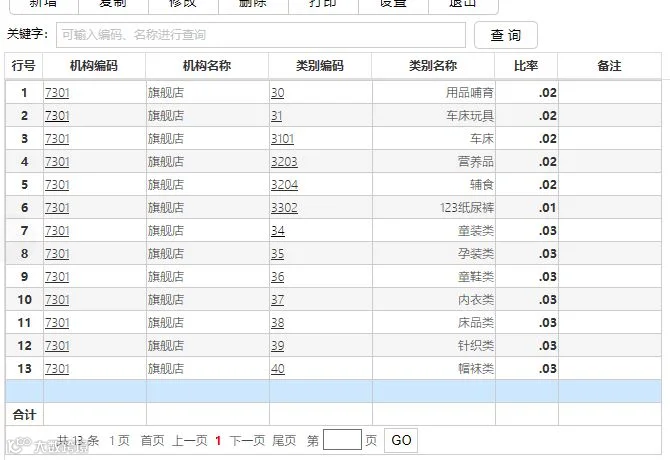Open category code link 38

click(x=278, y=323)
